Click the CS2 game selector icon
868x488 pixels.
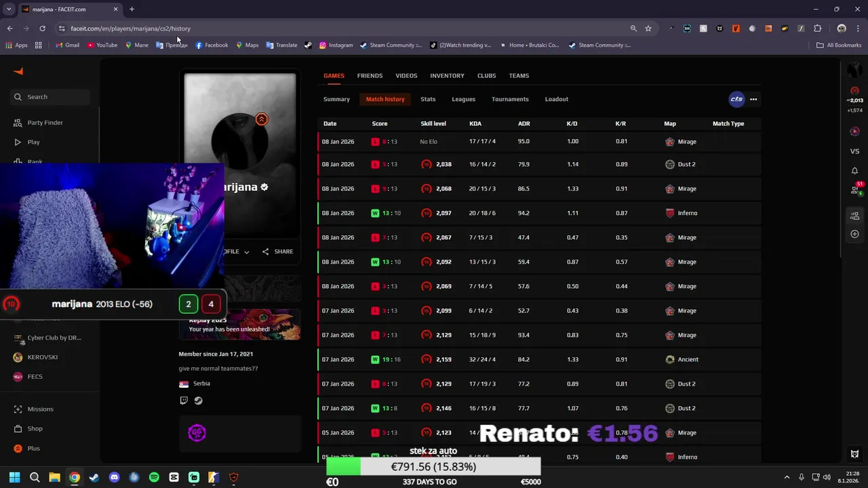[x=736, y=99]
